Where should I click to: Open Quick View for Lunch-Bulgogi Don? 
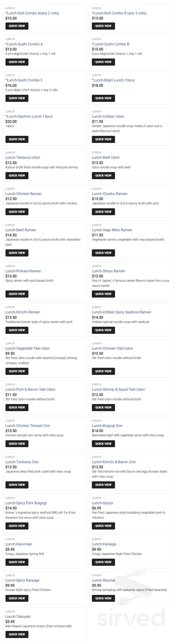click(103, 444)
